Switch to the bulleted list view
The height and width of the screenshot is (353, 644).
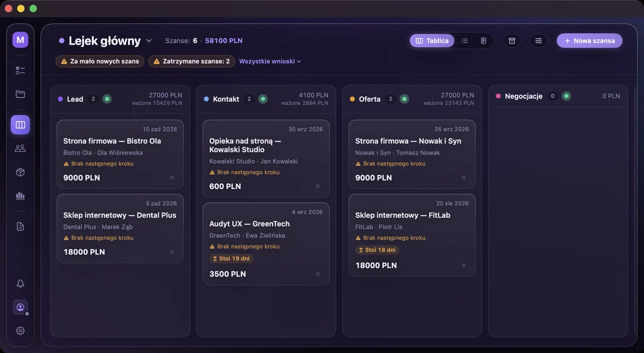(465, 41)
